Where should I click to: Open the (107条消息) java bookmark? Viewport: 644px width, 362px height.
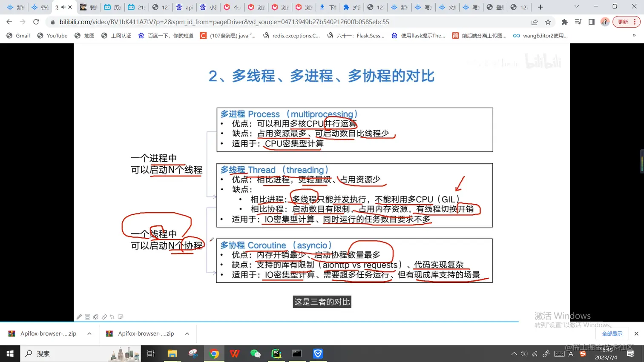[x=228, y=36]
